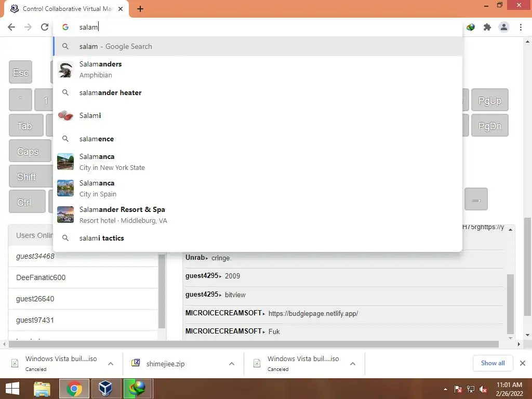Choose Salamander Resort & Spa suggestion
Image resolution: width=532 pixels, height=399 pixels.
pos(258,215)
